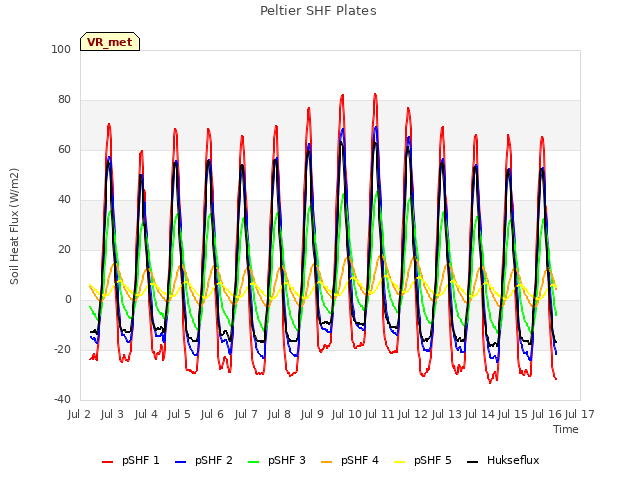Click the 80 y-axis tick label

pyautogui.click(x=64, y=100)
